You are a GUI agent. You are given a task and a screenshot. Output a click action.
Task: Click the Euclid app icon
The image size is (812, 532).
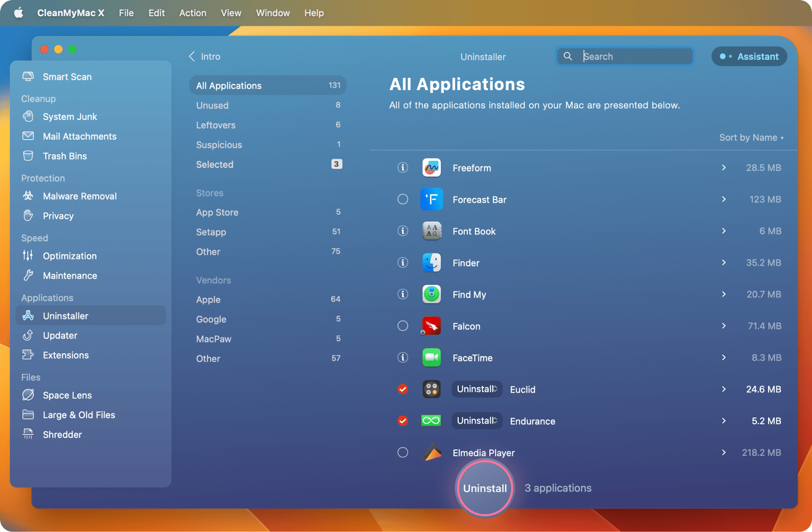431,389
